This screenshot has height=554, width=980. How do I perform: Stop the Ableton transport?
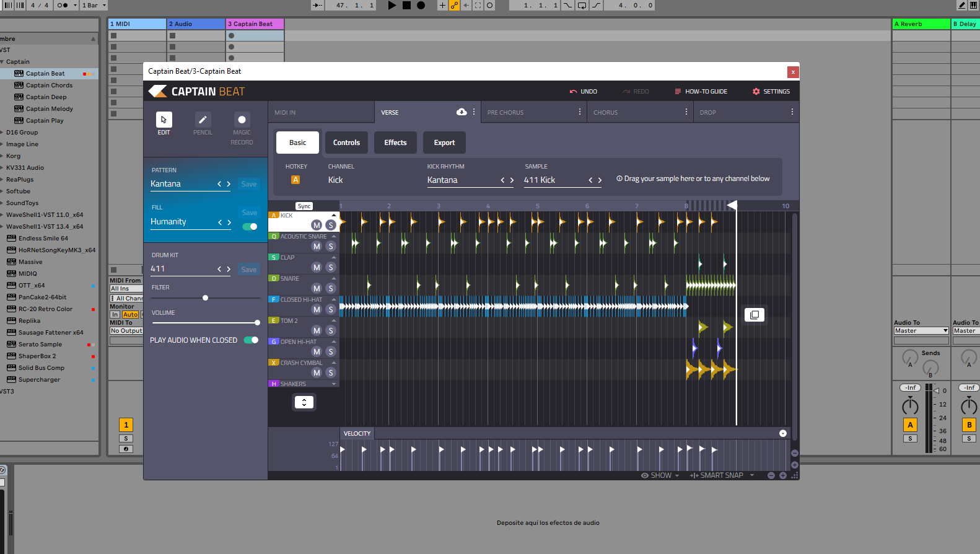[x=406, y=5]
